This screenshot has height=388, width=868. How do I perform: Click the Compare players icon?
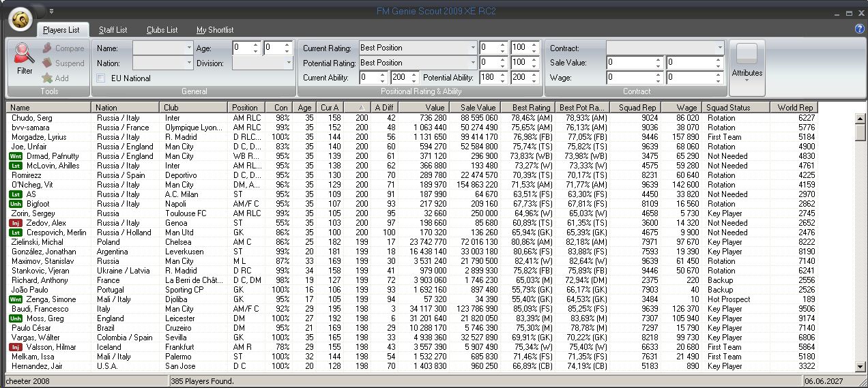click(x=47, y=48)
